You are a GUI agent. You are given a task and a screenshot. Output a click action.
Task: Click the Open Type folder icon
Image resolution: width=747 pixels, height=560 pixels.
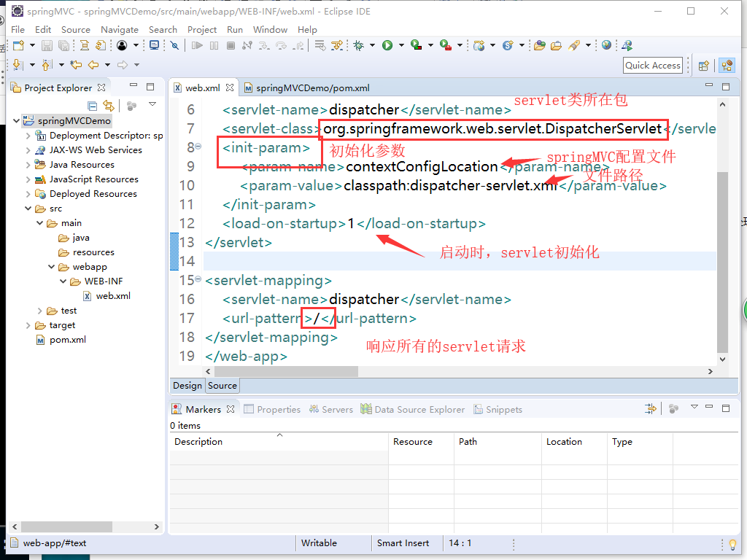tap(539, 45)
